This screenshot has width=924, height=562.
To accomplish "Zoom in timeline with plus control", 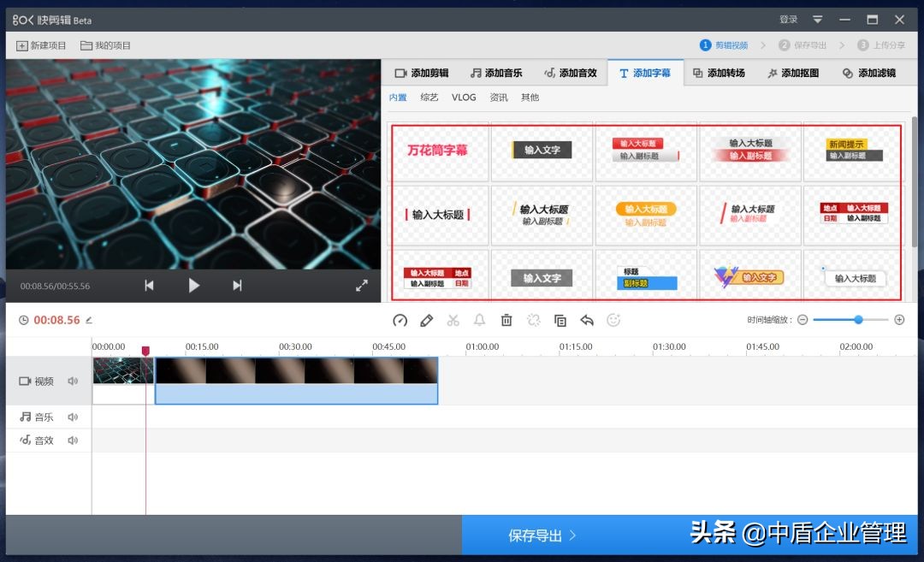I will coord(899,319).
